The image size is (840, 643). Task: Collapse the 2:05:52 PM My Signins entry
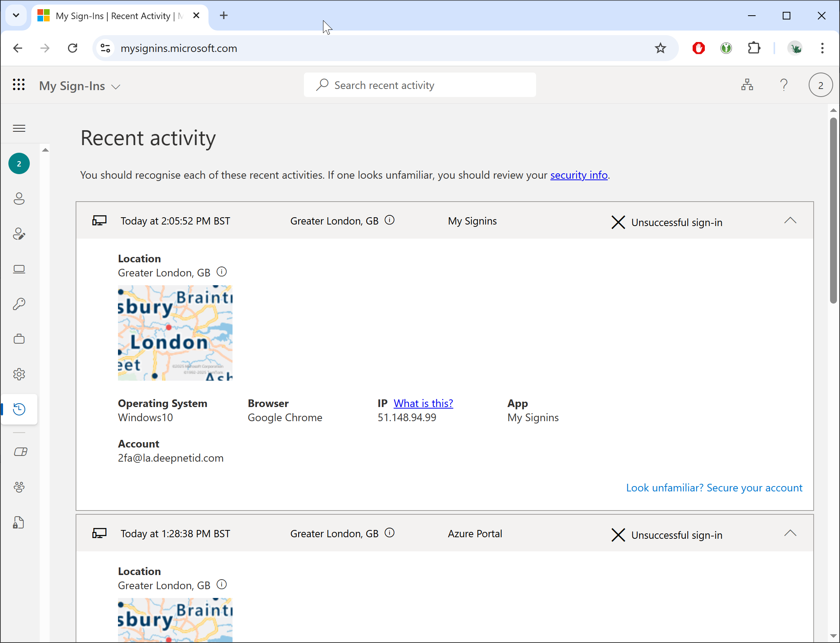[x=790, y=221]
